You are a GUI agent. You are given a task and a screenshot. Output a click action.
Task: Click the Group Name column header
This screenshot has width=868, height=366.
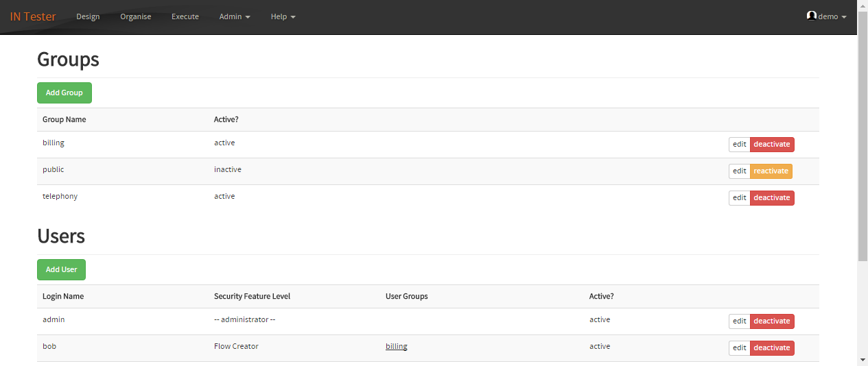point(64,119)
